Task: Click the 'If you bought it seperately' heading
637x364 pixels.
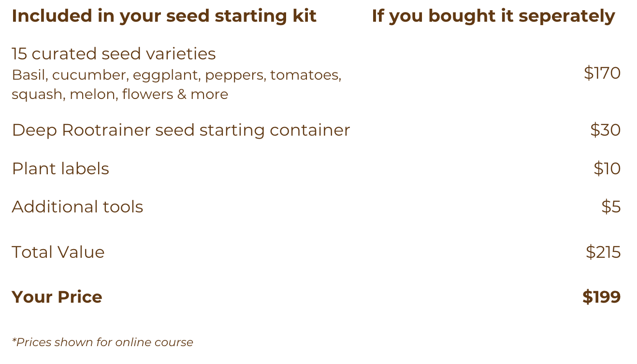Action: pyautogui.click(x=493, y=16)
